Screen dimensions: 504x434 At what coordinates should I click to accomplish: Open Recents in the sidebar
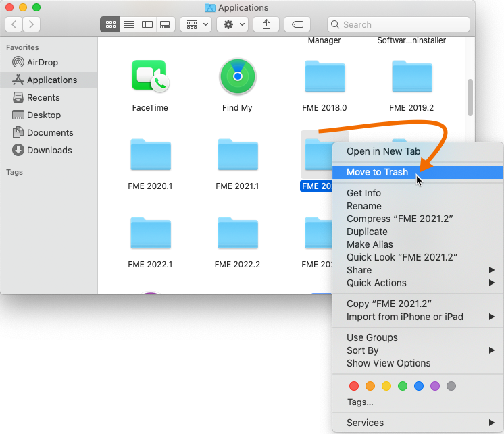click(x=49, y=98)
